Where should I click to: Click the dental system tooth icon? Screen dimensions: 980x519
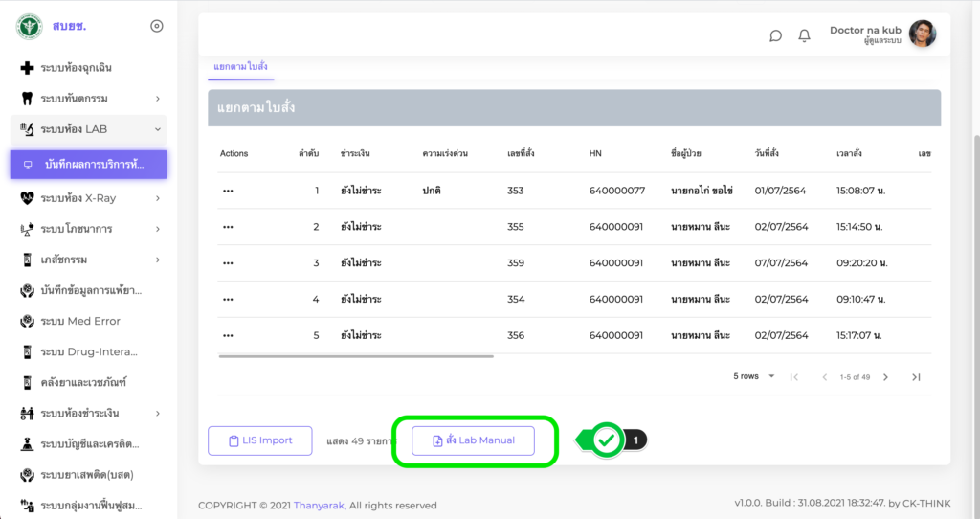(x=27, y=99)
